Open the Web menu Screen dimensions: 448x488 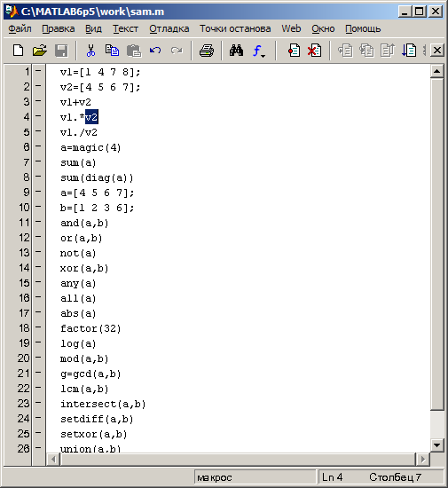pyautogui.click(x=291, y=28)
